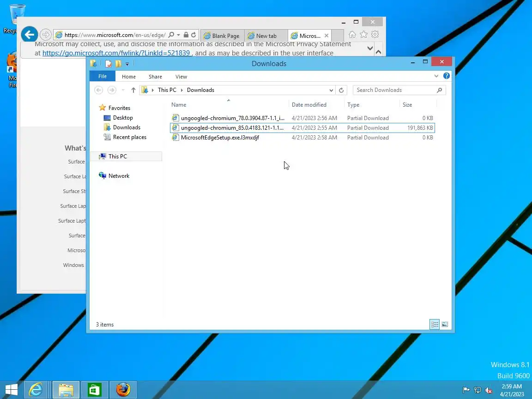Open the taskbar clock showing 2:59 AM

tap(512, 390)
